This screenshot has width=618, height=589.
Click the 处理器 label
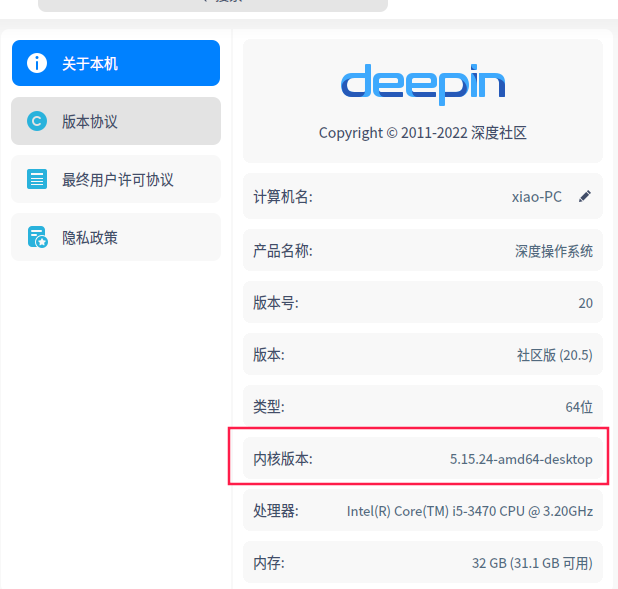pyautogui.click(x=276, y=511)
